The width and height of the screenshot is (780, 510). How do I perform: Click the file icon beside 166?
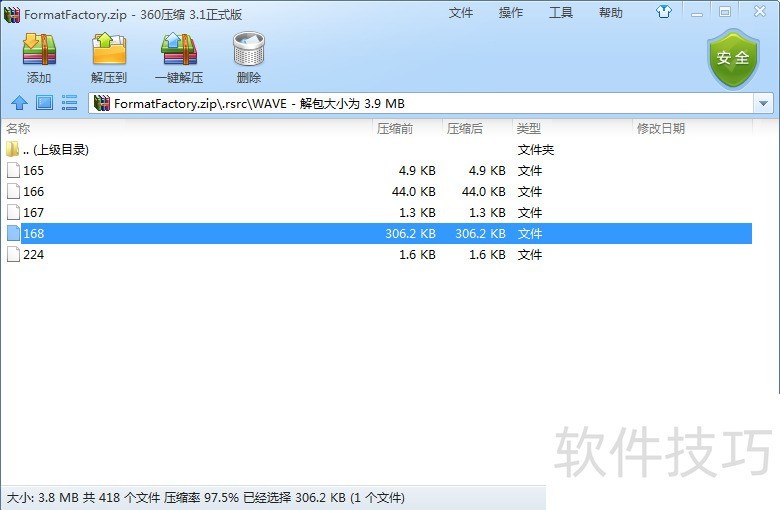click(13, 192)
